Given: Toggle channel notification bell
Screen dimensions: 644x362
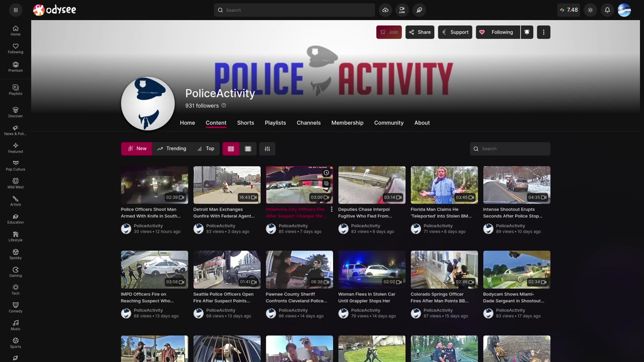Looking at the screenshot, I should coord(527,32).
